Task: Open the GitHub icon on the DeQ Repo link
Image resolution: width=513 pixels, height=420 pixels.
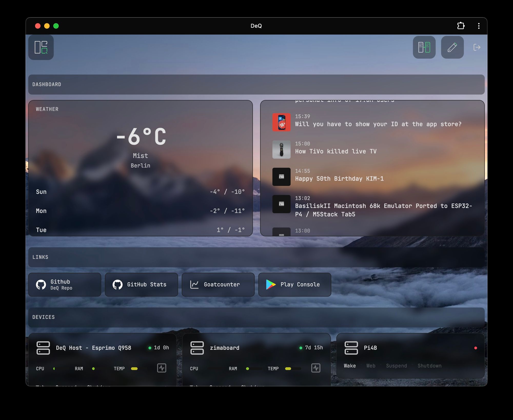Action: [40, 285]
